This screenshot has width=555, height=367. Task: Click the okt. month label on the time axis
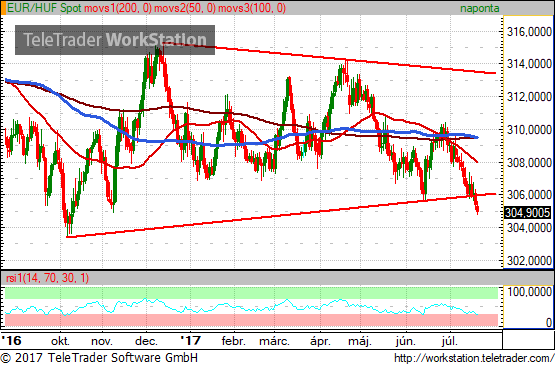pyautogui.click(x=61, y=341)
